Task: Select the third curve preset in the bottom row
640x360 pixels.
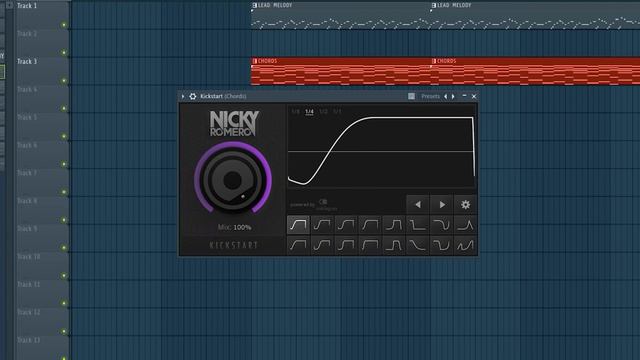Action: tap(346, 245)
